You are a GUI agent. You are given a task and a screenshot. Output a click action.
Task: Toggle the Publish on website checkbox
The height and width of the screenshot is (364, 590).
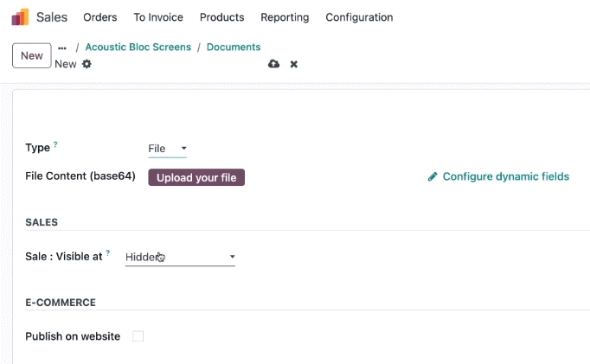(x=138, y=336)
